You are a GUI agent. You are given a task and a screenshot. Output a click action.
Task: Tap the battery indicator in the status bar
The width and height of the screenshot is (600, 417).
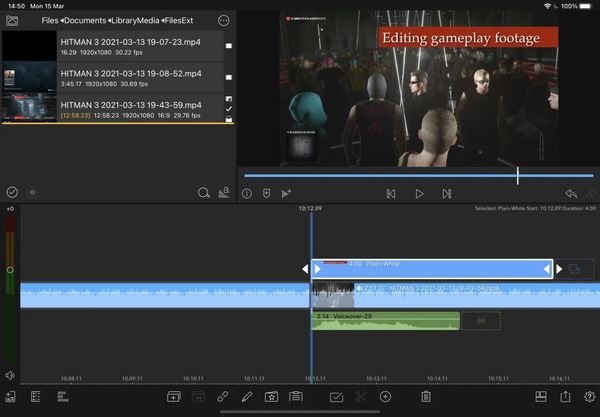point(586,6)
